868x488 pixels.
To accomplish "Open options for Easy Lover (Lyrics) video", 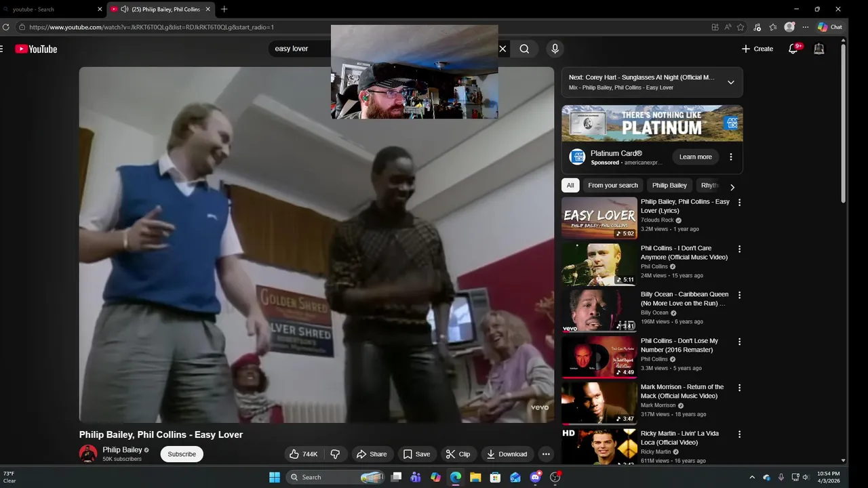I will click(739, 203).
